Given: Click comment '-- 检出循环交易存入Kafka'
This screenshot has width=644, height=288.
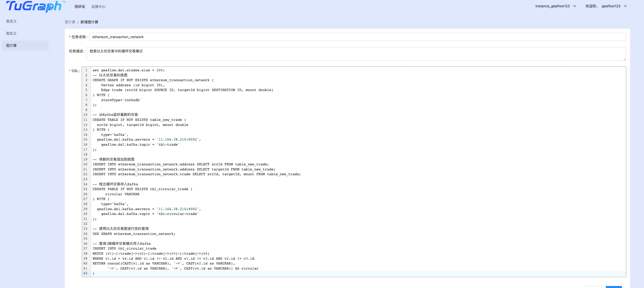Looking at the screenshot, I should click(x=115, y=184).
